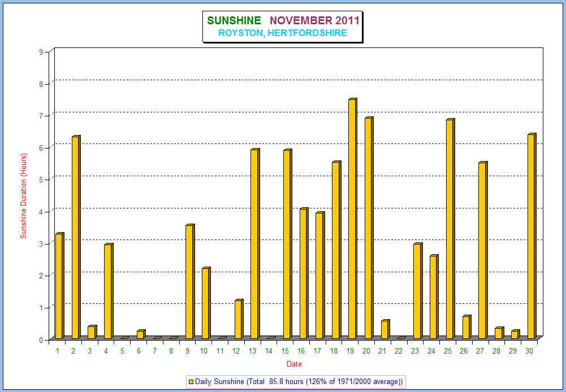Click the small bar for date 3

[92, 332]
